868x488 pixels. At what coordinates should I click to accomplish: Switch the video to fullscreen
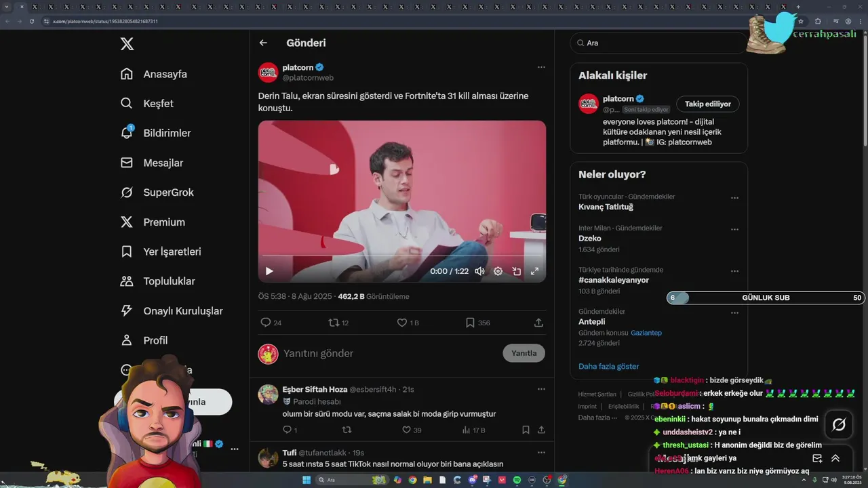click(534, 271)
